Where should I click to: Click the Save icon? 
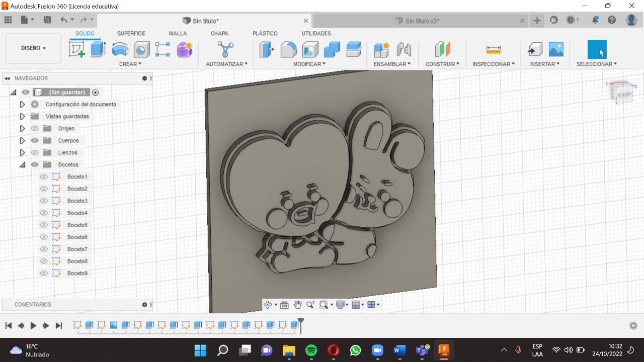47,20
